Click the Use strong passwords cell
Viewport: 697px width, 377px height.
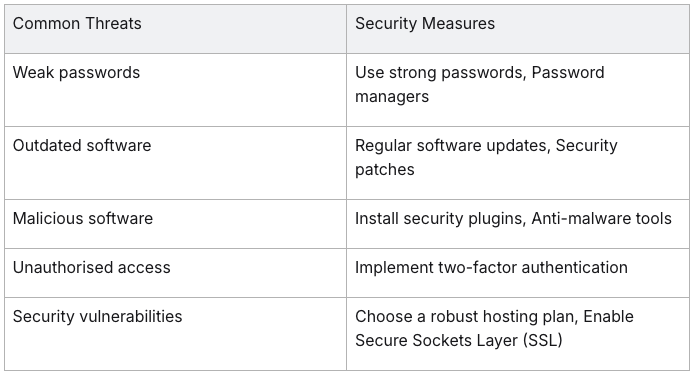click(518, 90)
